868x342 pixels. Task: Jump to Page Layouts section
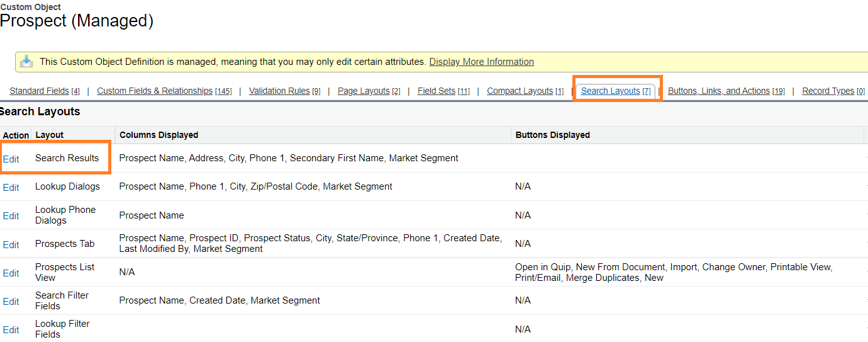tap(364, 91)
